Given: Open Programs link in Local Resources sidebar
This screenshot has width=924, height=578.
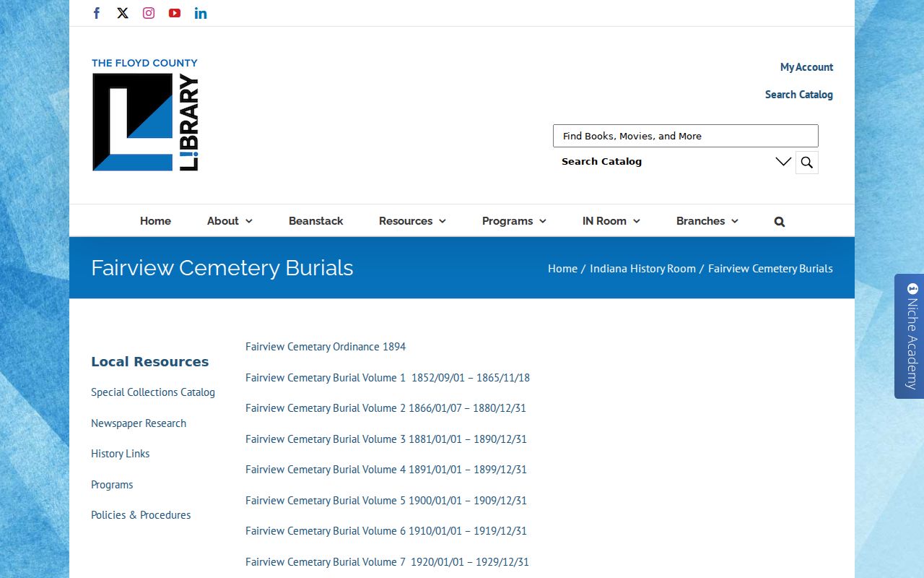Looking at the screenshot, I should [x=112, y=485].
